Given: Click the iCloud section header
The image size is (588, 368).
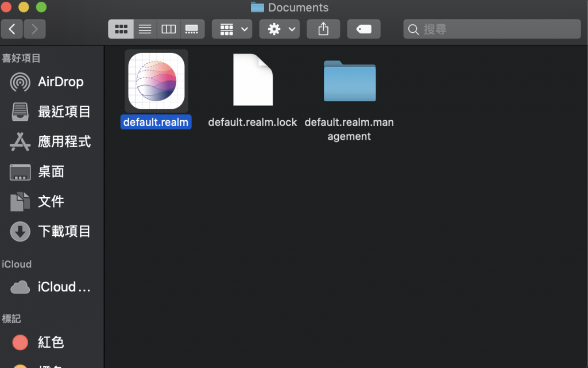Looking at the screenshot, I should (x=17, y=264).
